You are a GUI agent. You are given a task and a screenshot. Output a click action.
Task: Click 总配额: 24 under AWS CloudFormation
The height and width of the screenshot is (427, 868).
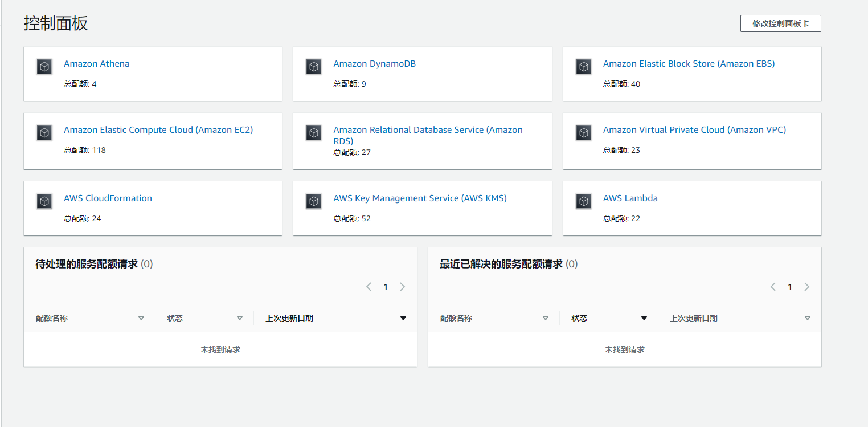(x=83, y=218)
